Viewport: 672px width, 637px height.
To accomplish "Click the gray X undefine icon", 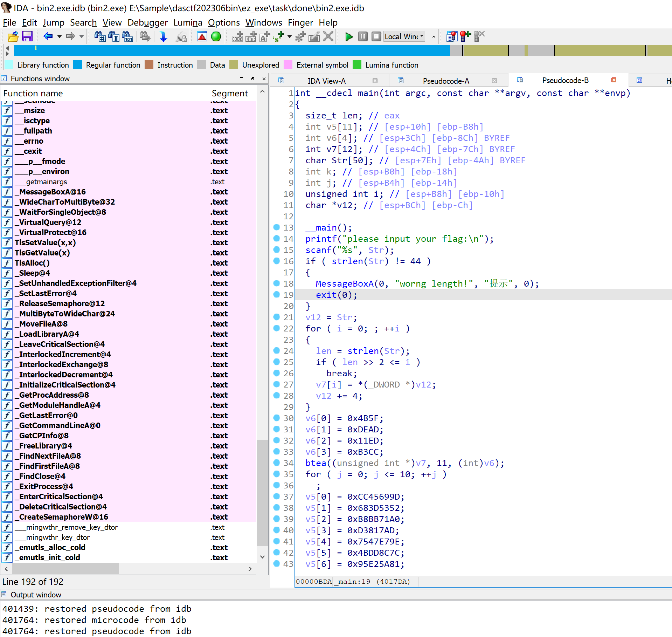I will tap(328, 36).
